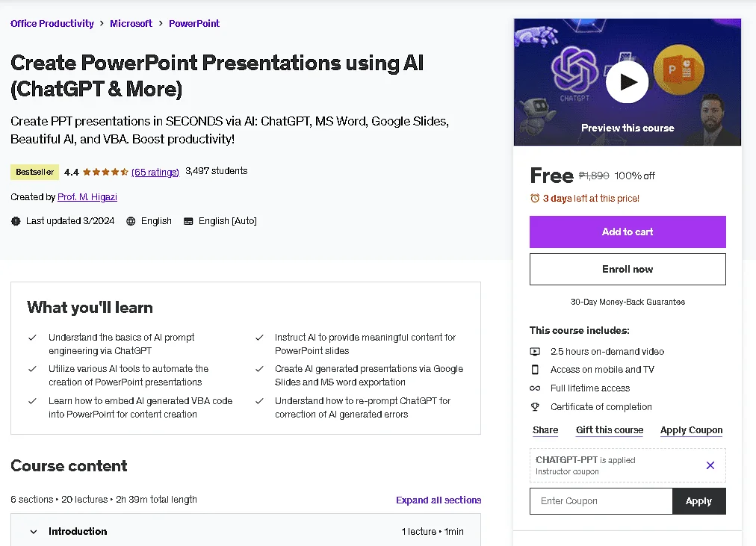Open instructor Prof. M. Higazi's profile
Image resolution: width=756 pixels, height=546 pixels.
(87, 196)
